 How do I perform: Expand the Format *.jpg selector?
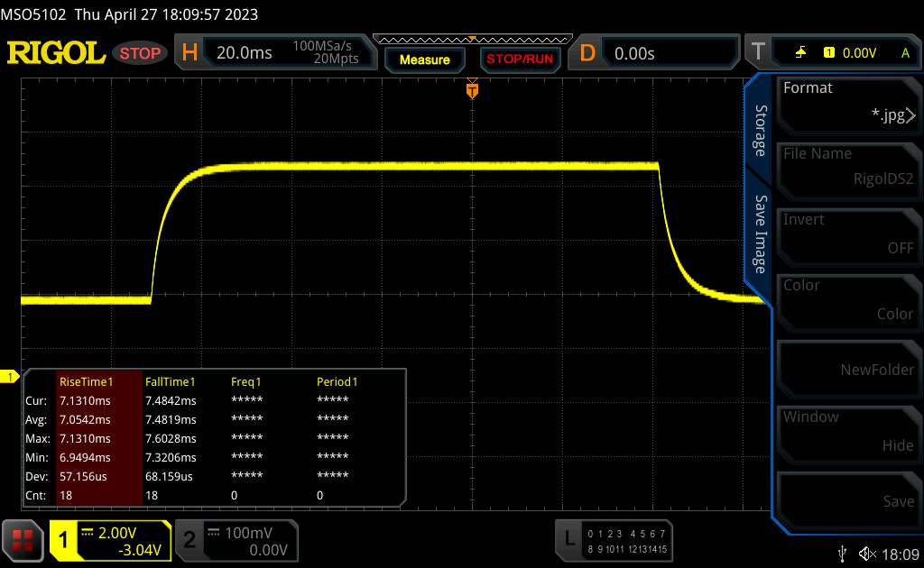(x=848, y=102)
